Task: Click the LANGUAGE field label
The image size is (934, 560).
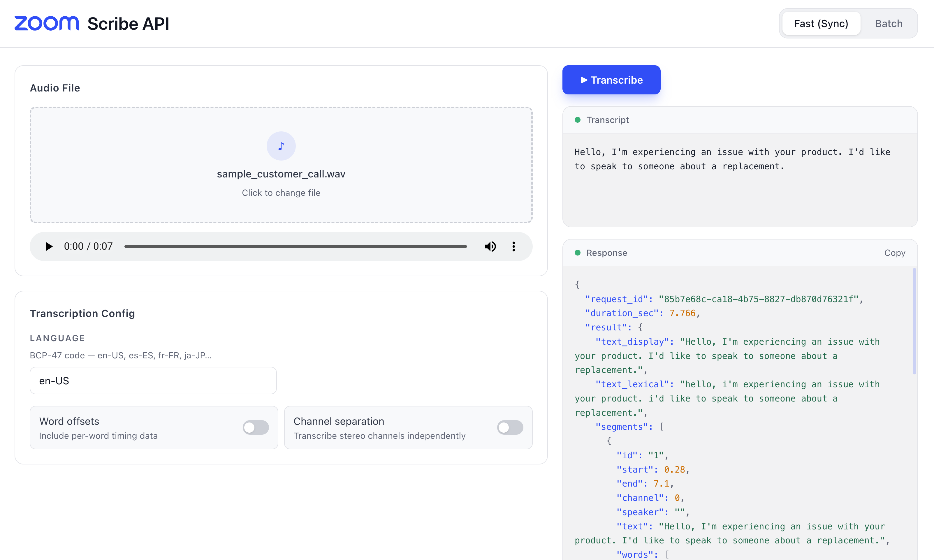Action: click(x=57, y=338)
